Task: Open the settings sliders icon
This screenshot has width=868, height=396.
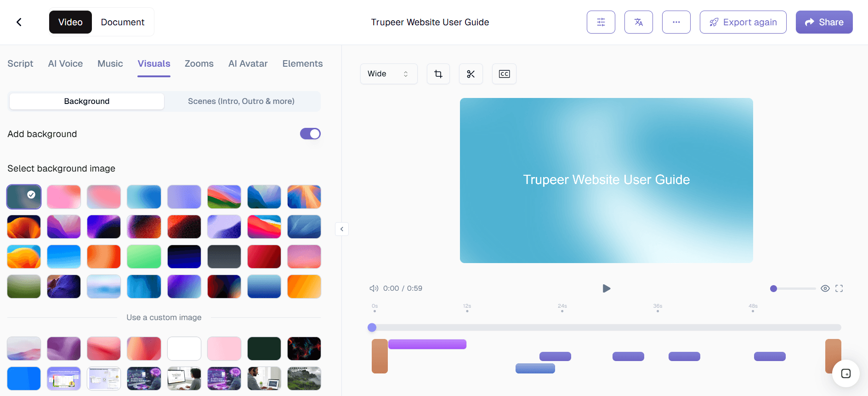Action: click(601, 22)
